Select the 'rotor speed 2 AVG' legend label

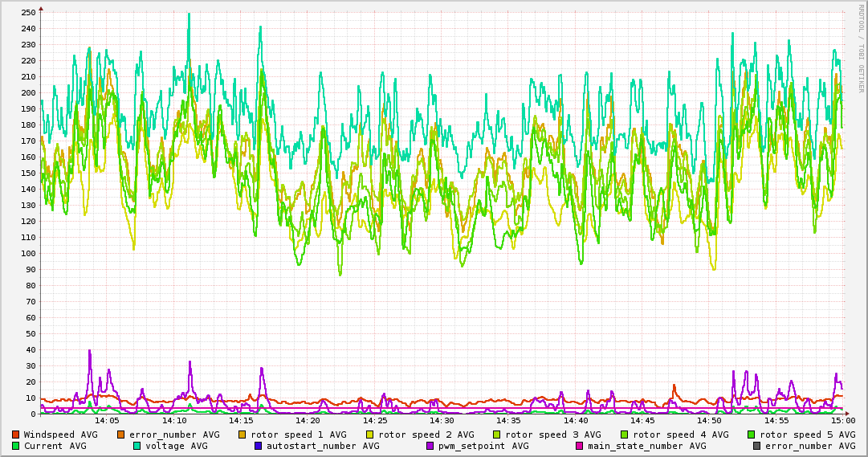point(426,435)
